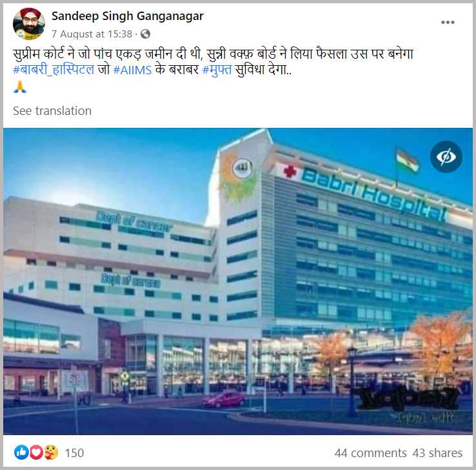
Task: Click the globe public audience icon
Action: 145,34
